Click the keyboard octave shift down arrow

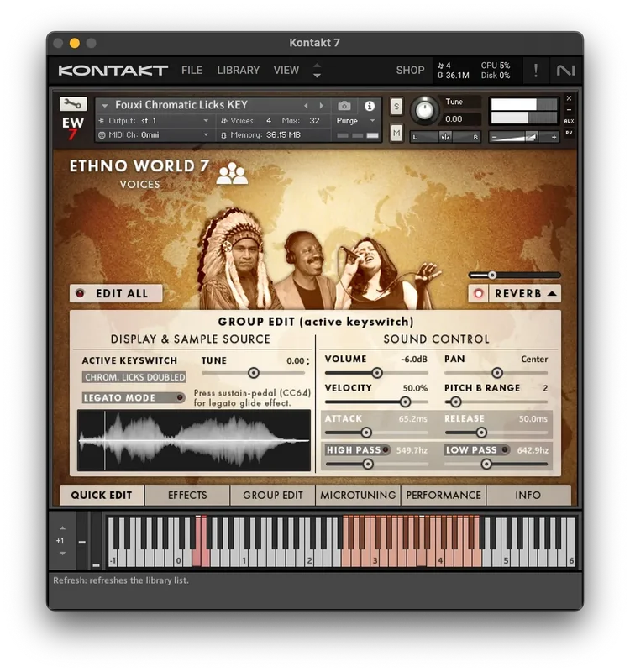[62, 554]
